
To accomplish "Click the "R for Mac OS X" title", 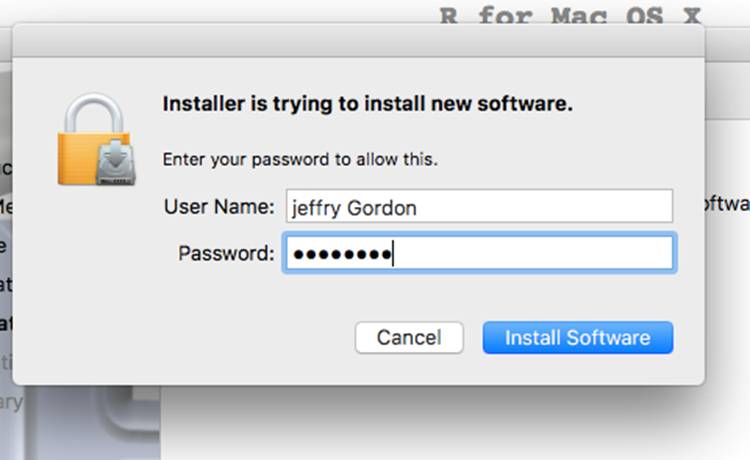I will [x=570, y=15].
